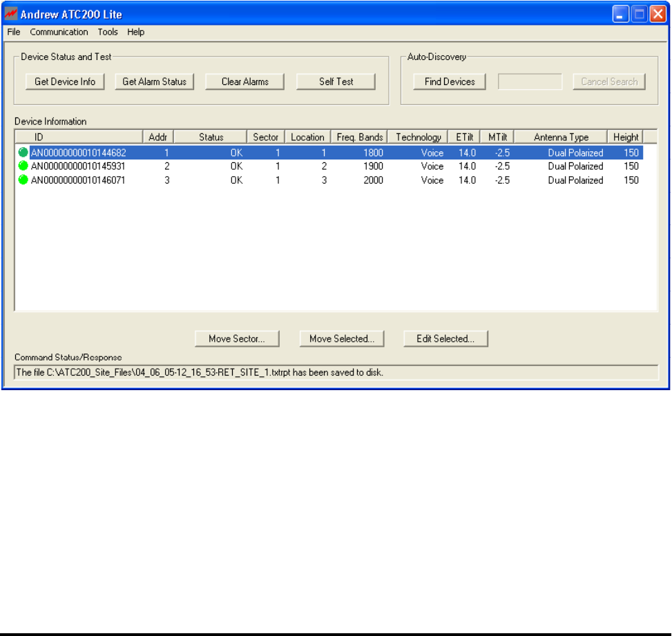Select device row AN00000000010145931
Screen dimensions: 672x636
click(329, 166)
